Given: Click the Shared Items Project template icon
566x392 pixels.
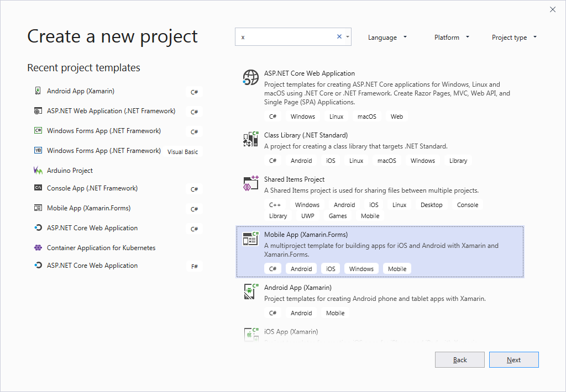Looking at the screenshot, I should click(251, 183).
